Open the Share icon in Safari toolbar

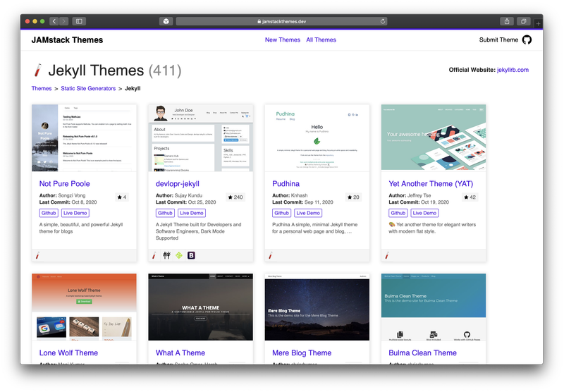tap(506, 21)
